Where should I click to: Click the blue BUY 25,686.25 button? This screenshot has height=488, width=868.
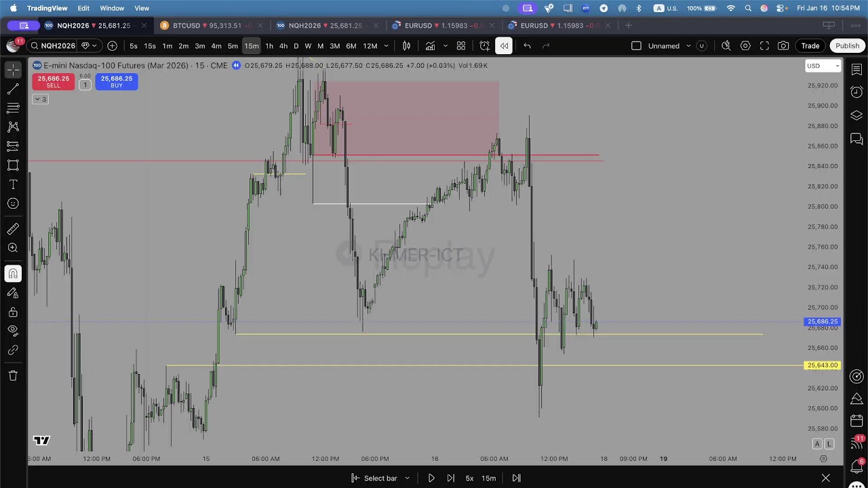[117, 82]
